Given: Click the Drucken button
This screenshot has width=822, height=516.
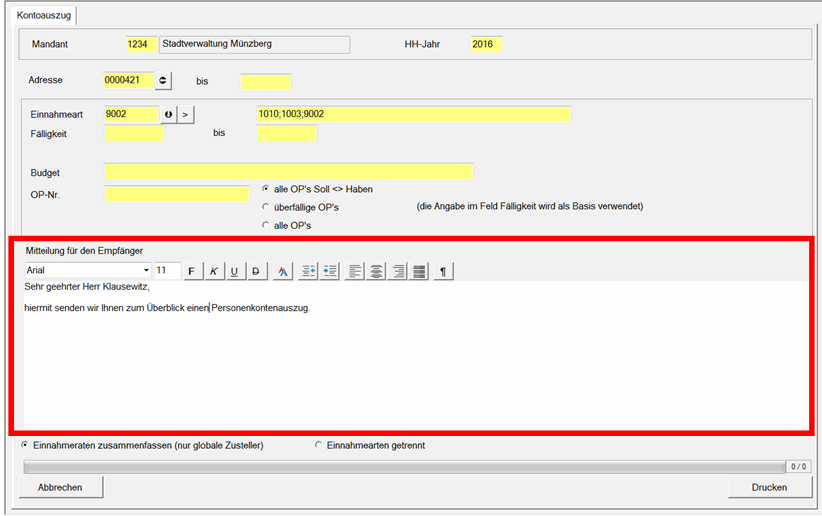Looking at the screenshot, I should pos(770,488).
